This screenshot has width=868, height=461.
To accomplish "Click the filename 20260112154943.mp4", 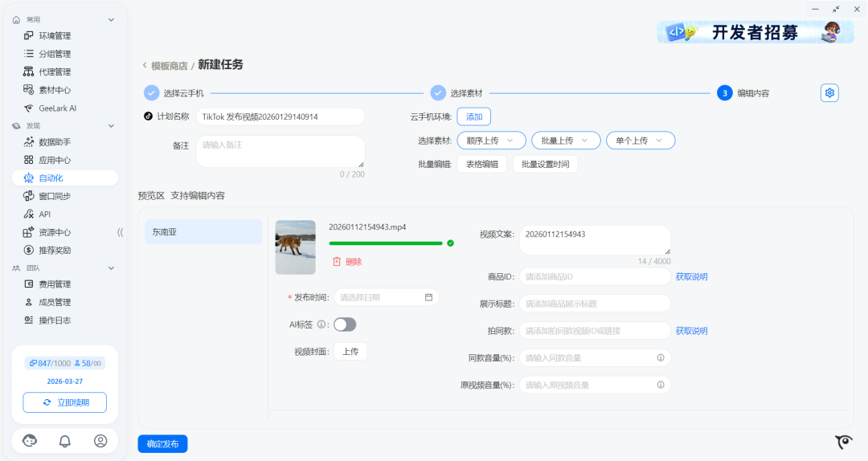I will (367, 227).
